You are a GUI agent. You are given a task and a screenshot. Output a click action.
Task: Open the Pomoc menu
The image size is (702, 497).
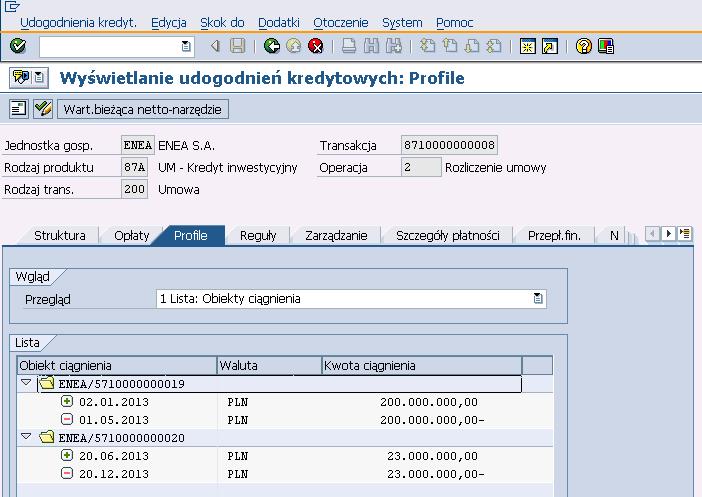[454, 22]
